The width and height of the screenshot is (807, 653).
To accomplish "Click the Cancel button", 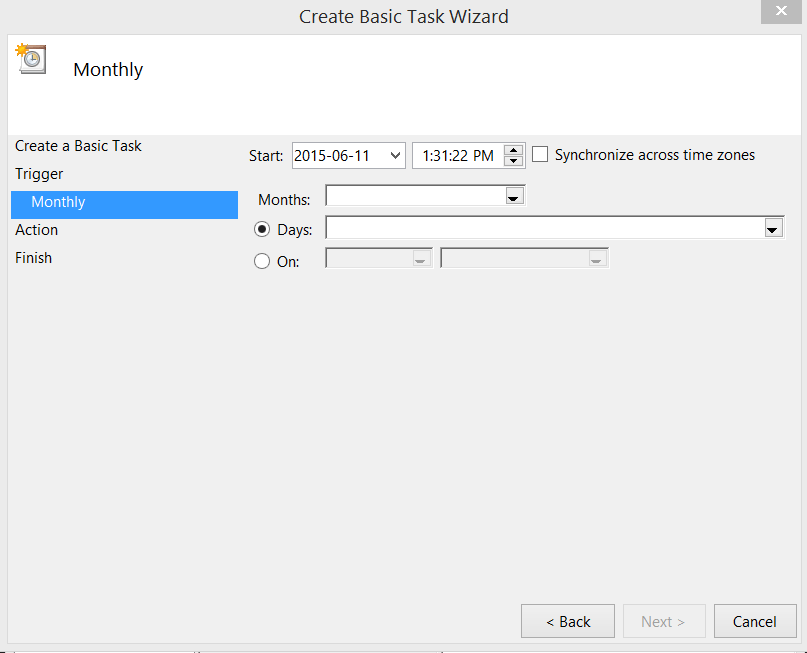I will (754, 621).
